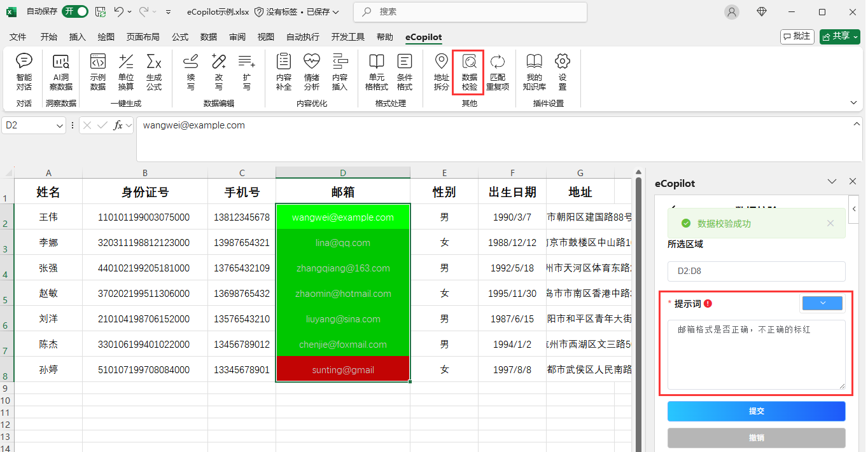Open eCopilot 设置 gear icon
The width and height of the screenshot is (868, 452).
[562, 72]
